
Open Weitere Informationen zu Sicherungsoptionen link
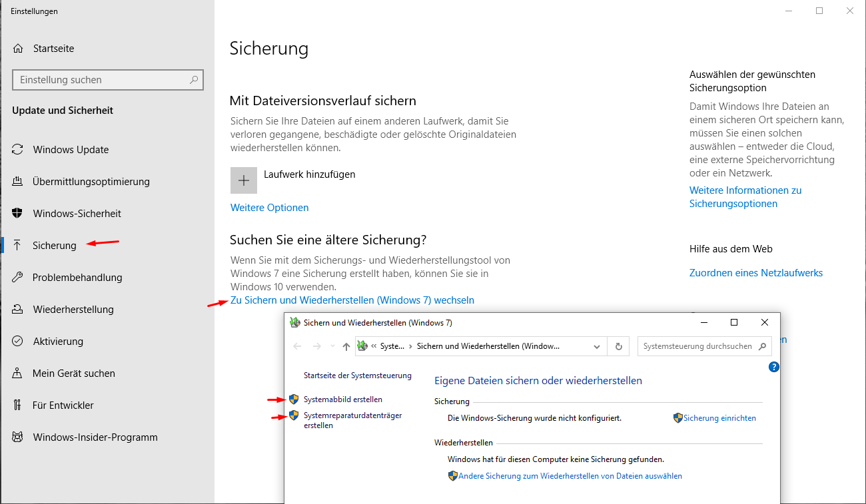pos(745,197)
